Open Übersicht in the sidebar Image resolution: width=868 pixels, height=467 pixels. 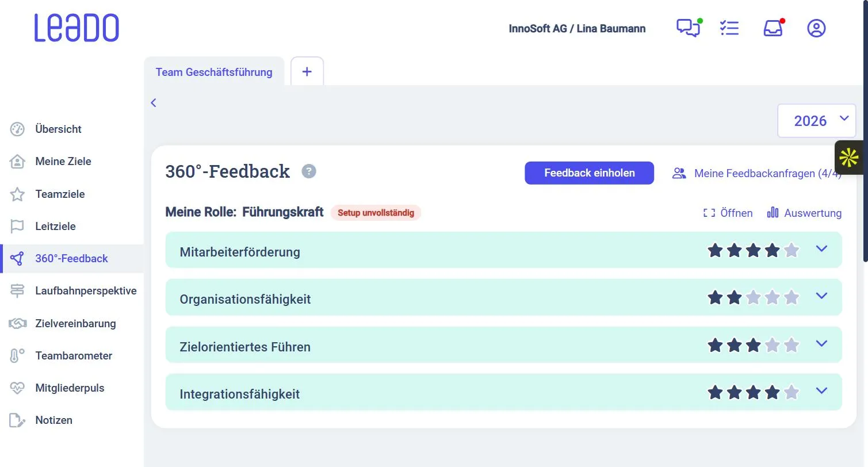click(x=72, y=129)
